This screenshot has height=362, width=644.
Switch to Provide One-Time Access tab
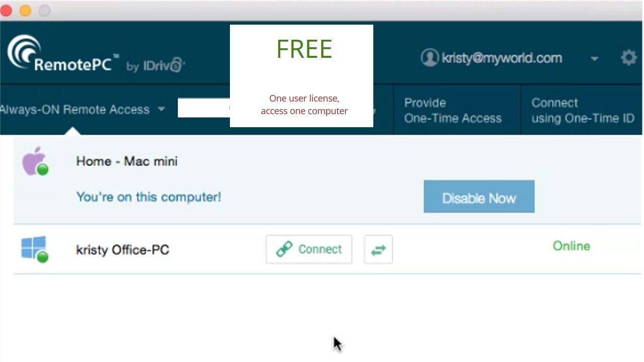[453, 110]
